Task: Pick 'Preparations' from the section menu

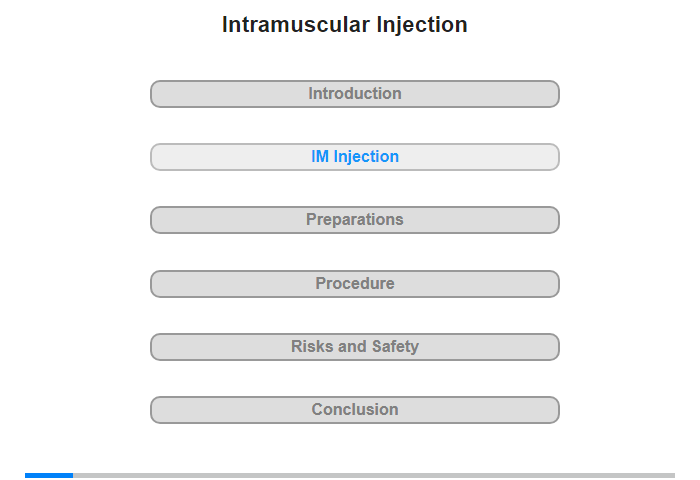Action: click(354, 220)
